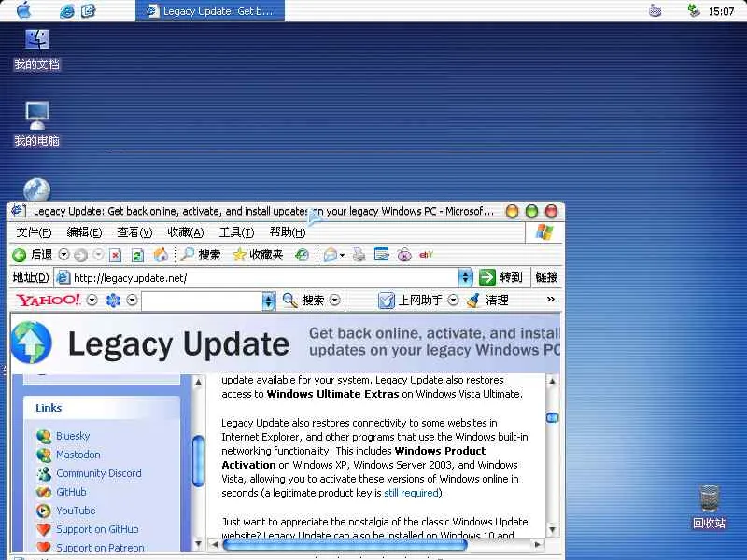Expand the address bar URL dropdown
The height and width of the screenshot is (560, 747).
coord(465,277)
